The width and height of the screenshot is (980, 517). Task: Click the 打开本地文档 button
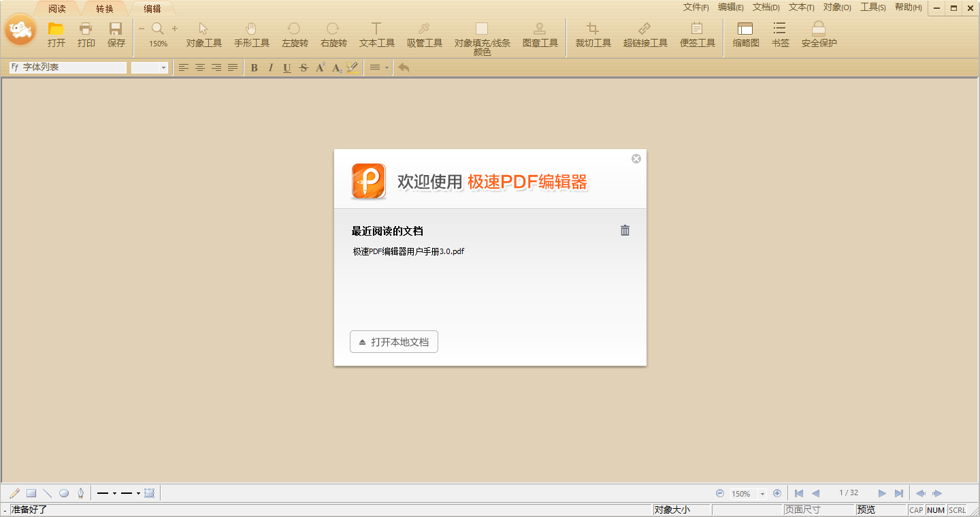393,341
